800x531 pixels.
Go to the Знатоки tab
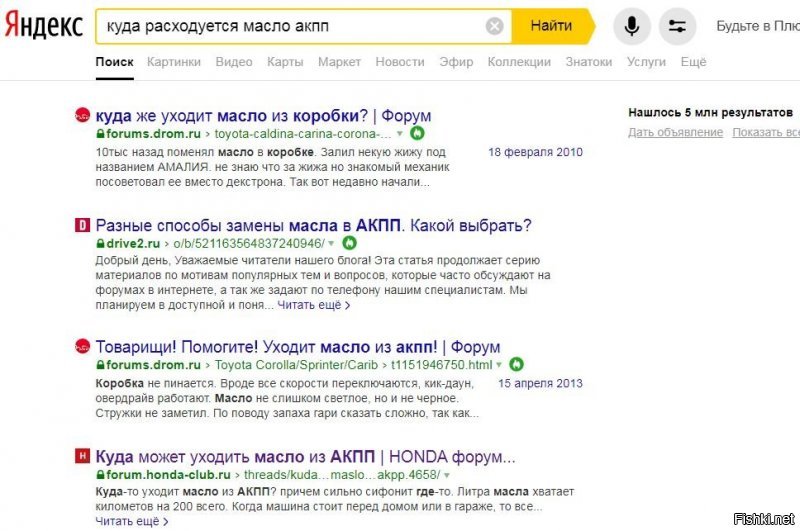pyautogui.click(x=589, y=62)
